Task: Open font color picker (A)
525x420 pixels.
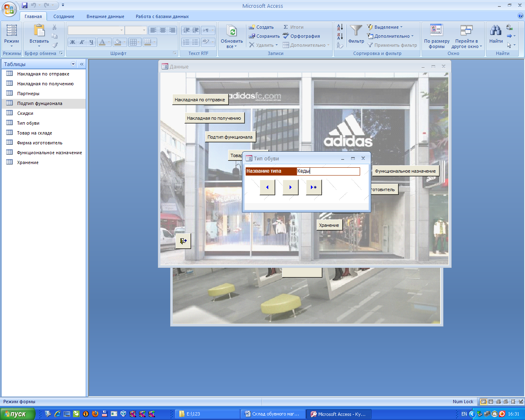Action: pyautogui.click(x=105, y=42)
